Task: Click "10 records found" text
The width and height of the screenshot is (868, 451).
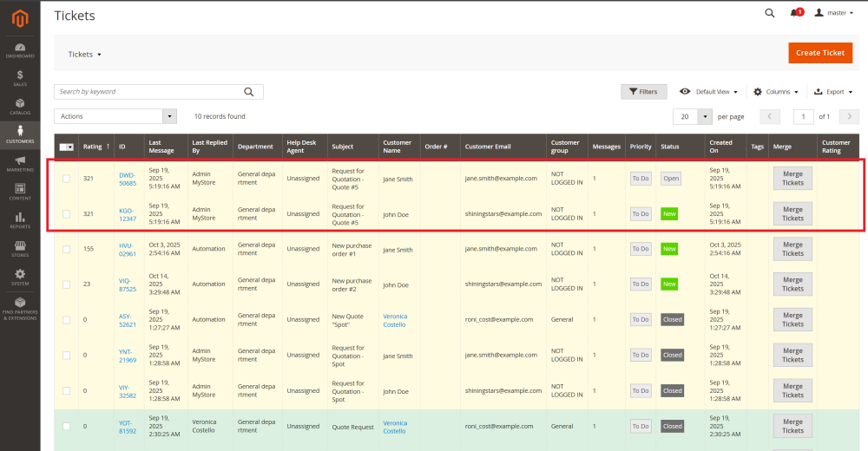Action: pyautogui.click(x=220, y=116)
